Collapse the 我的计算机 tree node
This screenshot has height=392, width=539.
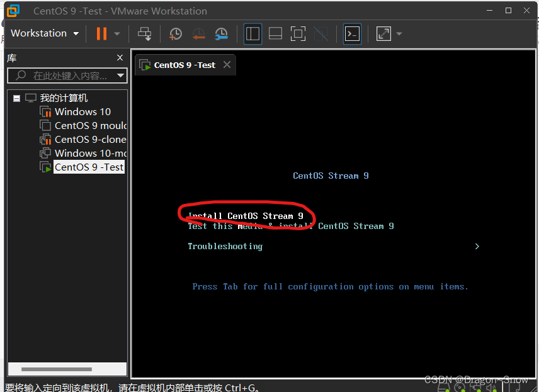[16, 99]
